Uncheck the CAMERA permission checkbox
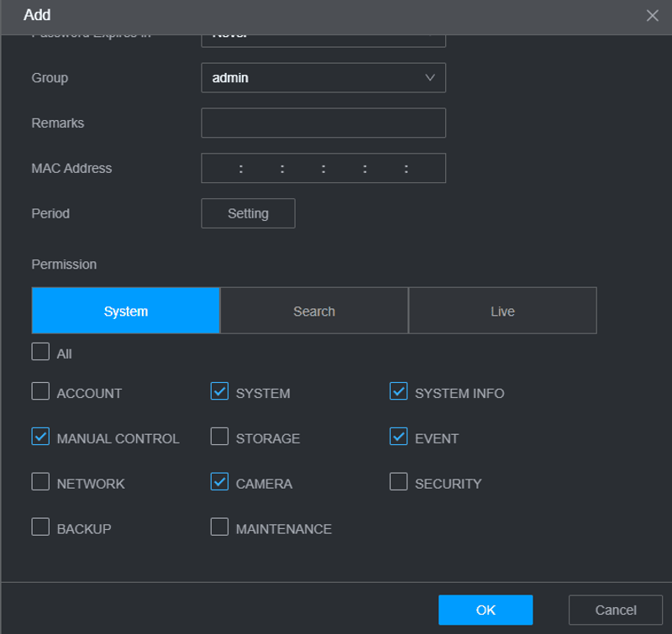Viewport: 672px width, 634px height. [x=219, y=481]
